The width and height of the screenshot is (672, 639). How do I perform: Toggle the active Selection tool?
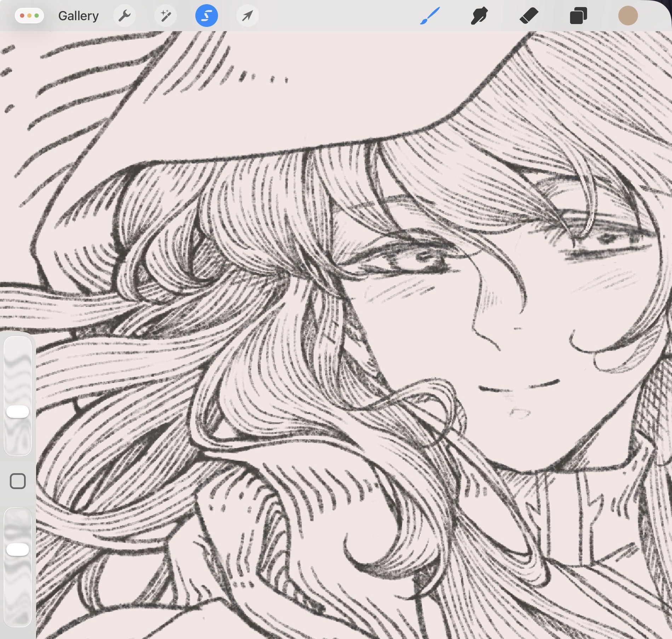coord(206,16)
